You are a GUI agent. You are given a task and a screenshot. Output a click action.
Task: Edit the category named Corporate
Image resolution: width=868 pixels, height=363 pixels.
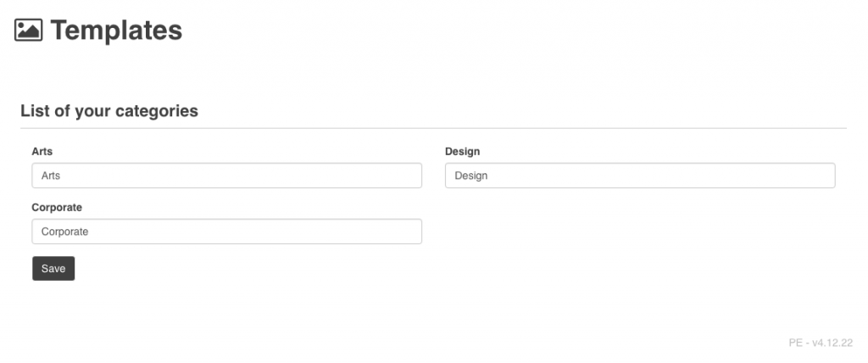(x=226, y=232)
